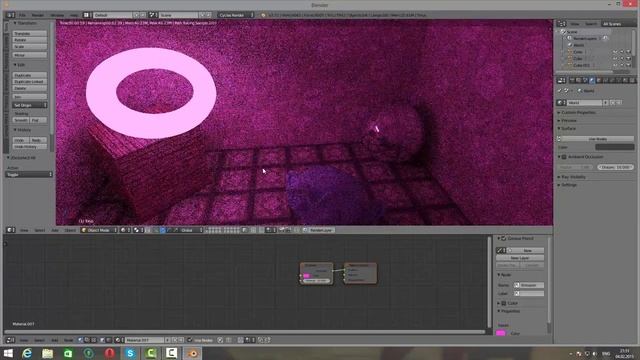Toggle the Use Nodes checkbox in node header
This screenshot has width=640, height=360.
click(x=190, y=340)
